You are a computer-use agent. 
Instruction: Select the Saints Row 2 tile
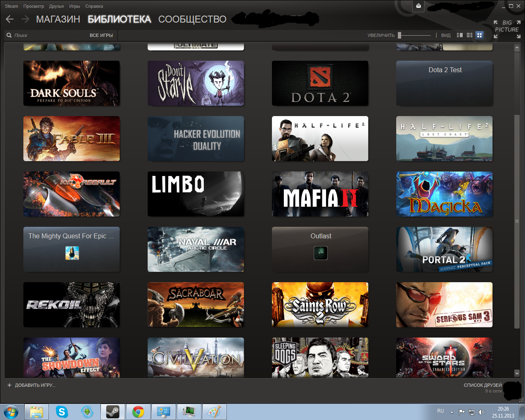pyautogui.click(x=320, y=305)
